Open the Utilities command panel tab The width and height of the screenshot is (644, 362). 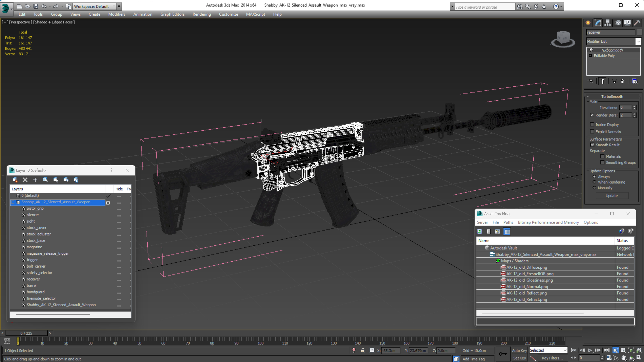point(637,23)
